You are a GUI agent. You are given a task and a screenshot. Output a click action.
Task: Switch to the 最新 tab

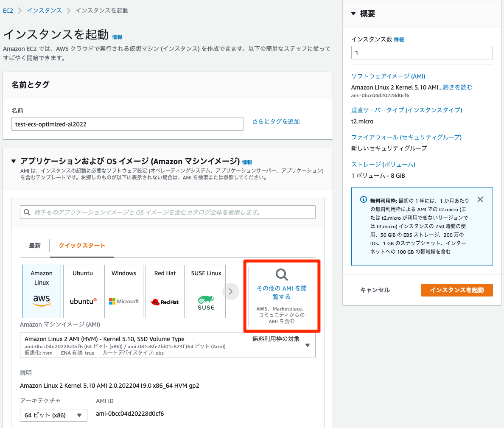(34, 245)
